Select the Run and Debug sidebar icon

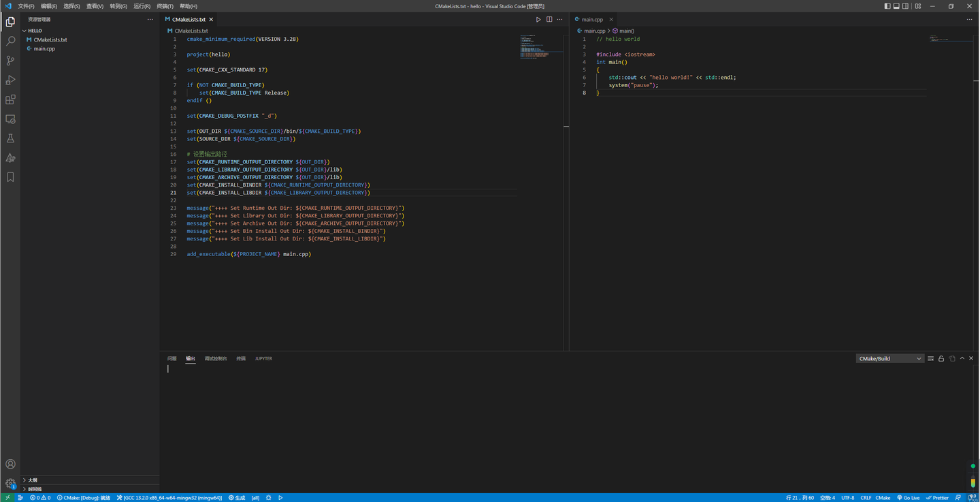click(x=10, y=80)
